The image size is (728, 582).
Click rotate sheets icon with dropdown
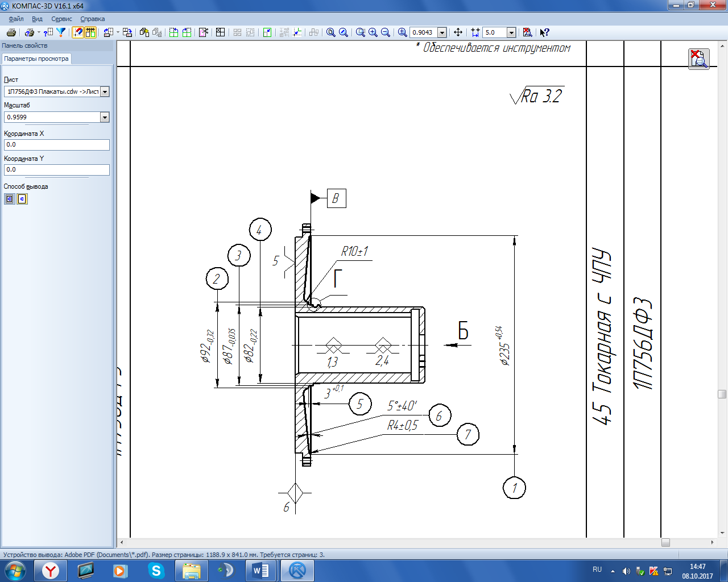click(109, 32)
